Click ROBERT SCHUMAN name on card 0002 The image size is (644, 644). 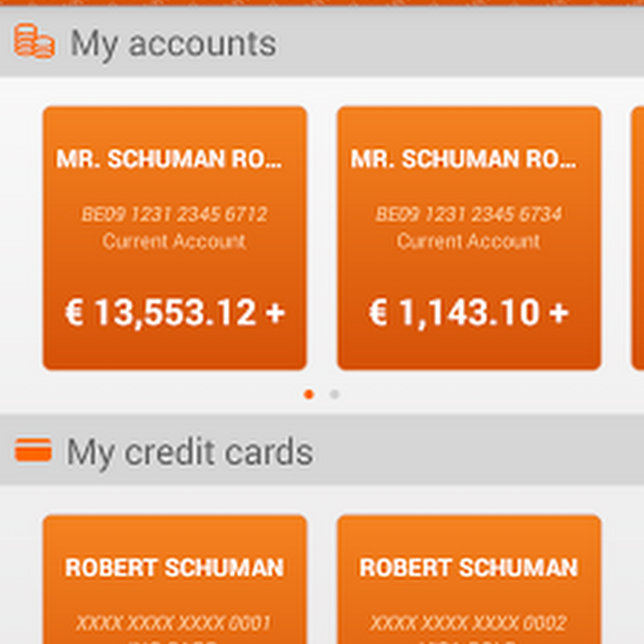tap(469, 568)
